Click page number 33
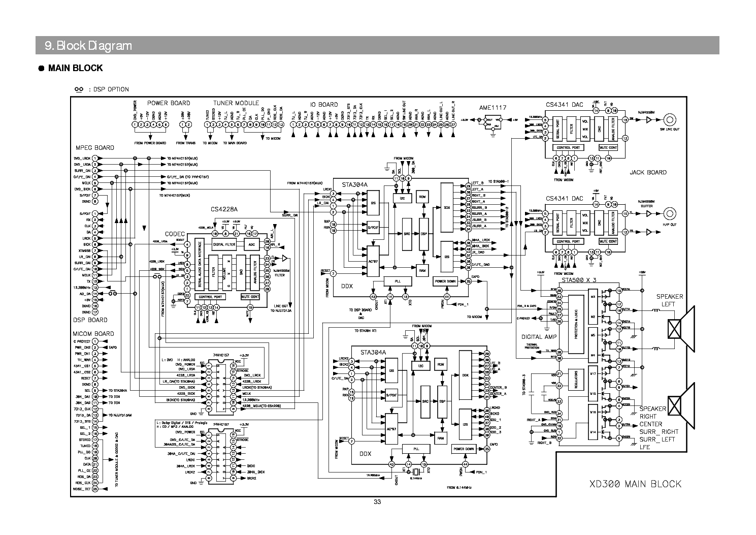The width and height of the screenshot is (756, 535). pyautogui.click(x=377, y=502)
